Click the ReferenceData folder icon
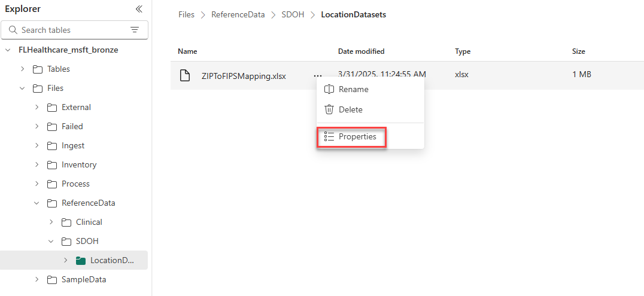 click(52, 203)
